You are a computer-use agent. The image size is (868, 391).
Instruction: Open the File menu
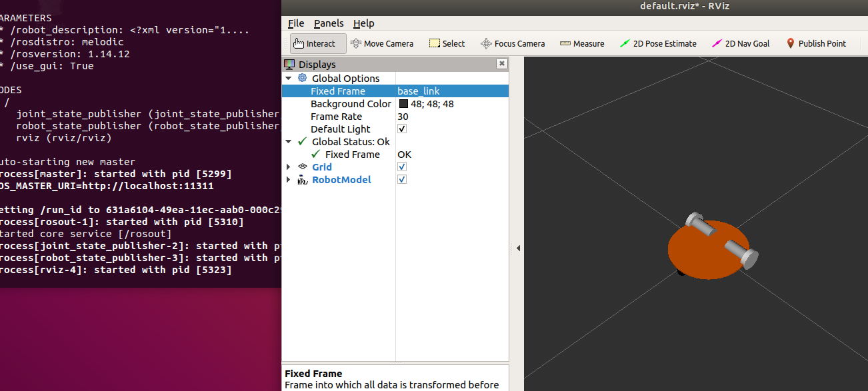click(295, 23)
